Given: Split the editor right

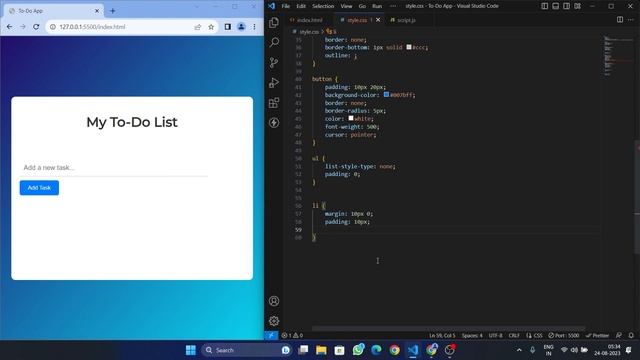Looking at the screenshot, I should pos(620,20).
